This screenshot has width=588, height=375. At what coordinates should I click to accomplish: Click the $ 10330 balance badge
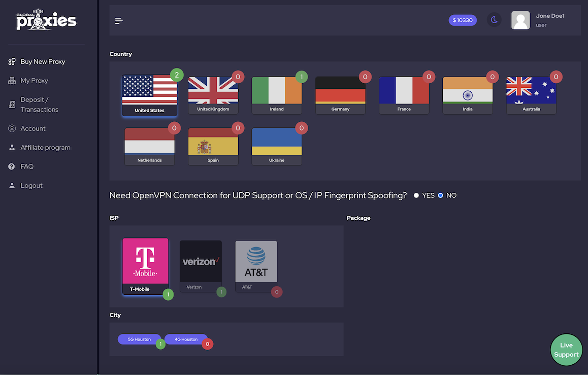pos(463,20)
